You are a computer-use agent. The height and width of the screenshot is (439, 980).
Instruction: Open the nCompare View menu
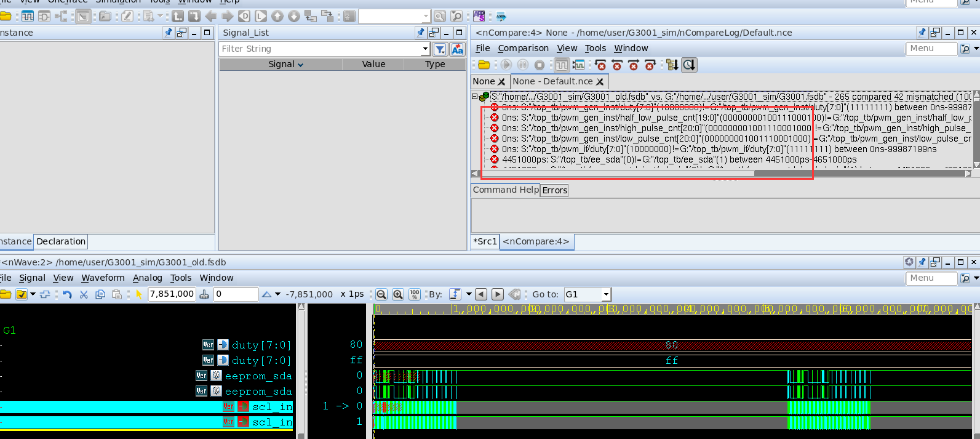[x=567, y=48]
